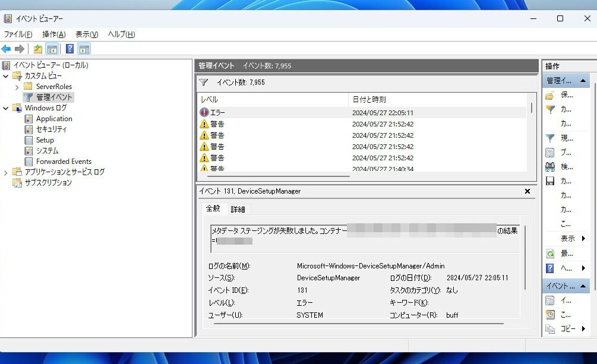Toggle the show/hide action pane toolbar icon
Image resolution: width=597 pixels, height=364 pixels.
(84, 49)
